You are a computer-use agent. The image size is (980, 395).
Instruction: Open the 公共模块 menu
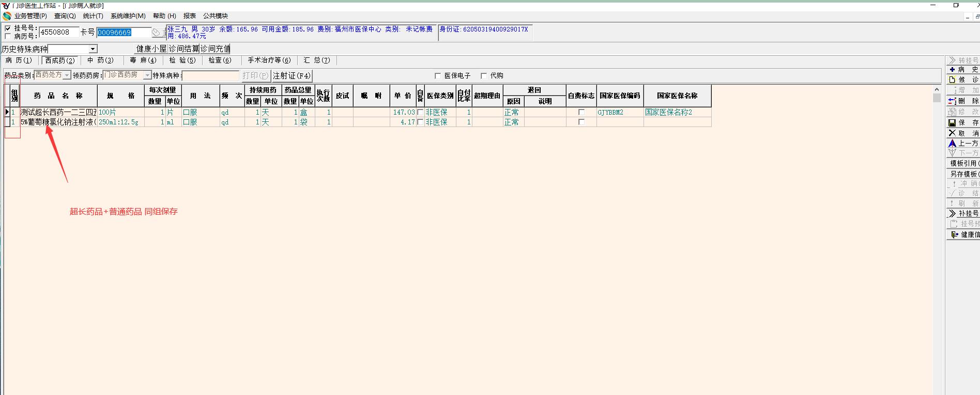tap(216, 16)
